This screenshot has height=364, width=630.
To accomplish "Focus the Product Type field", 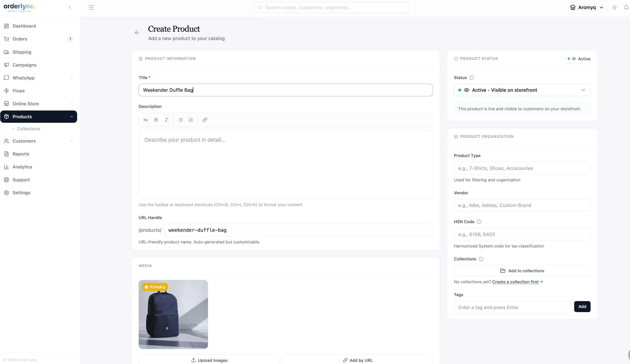I will click(x=522, y=168).
